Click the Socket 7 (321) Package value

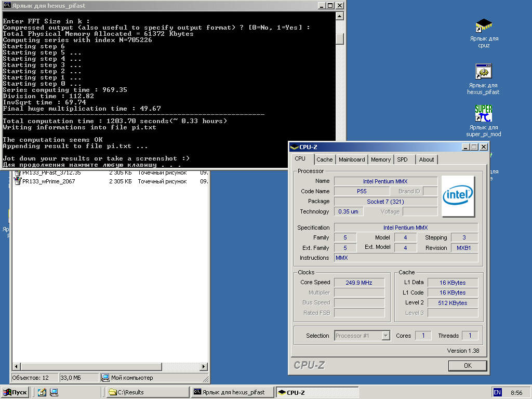(x=385, y=202)
